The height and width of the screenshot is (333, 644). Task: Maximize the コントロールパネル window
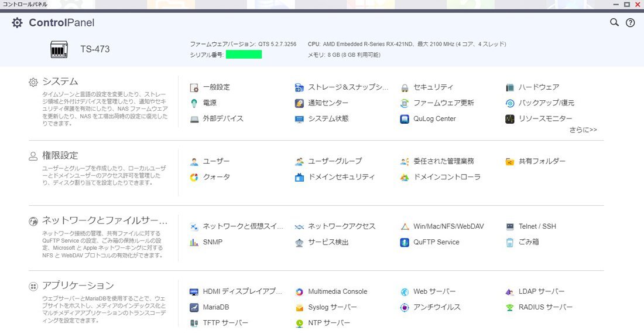click(627, 4)
